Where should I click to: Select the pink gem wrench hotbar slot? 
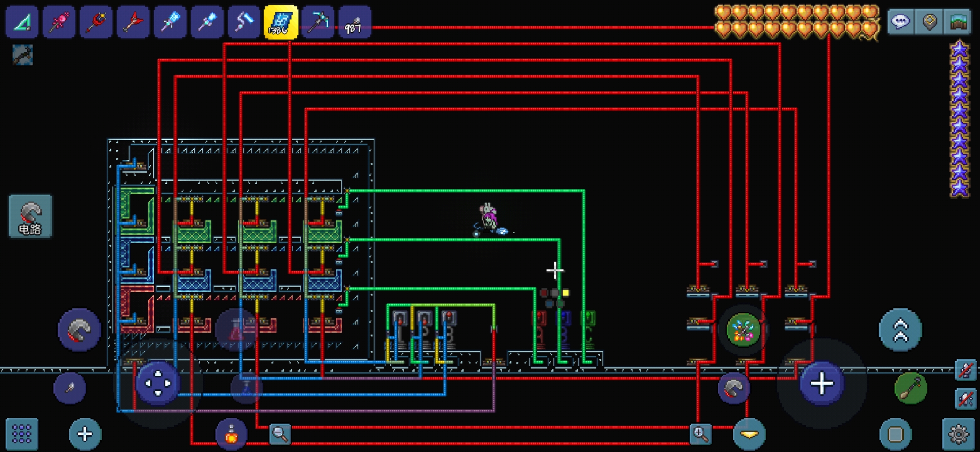(59, 22)
